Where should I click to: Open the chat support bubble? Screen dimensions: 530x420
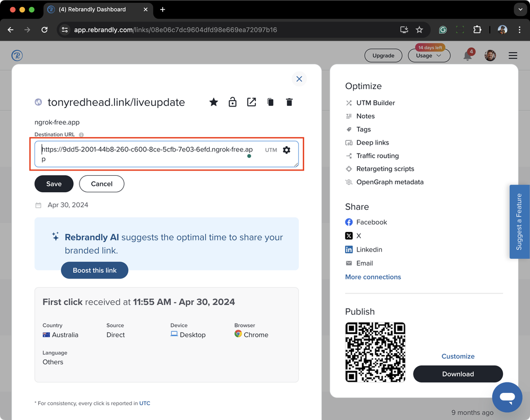click(x=507, y=397)
